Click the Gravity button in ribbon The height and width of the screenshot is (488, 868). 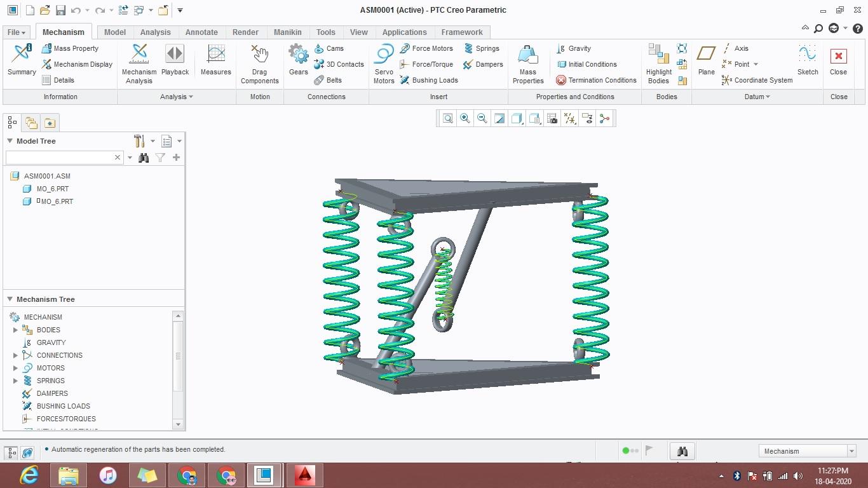click(x=574, y=48)
